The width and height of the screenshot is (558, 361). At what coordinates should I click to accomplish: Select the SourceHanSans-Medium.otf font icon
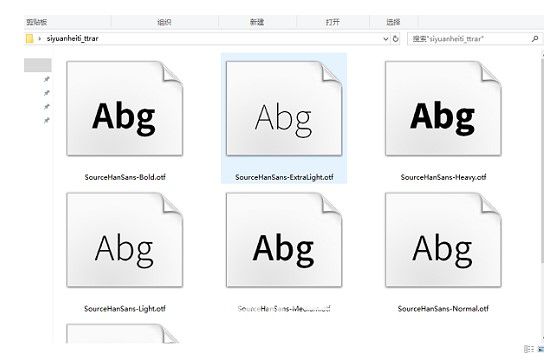284,240
